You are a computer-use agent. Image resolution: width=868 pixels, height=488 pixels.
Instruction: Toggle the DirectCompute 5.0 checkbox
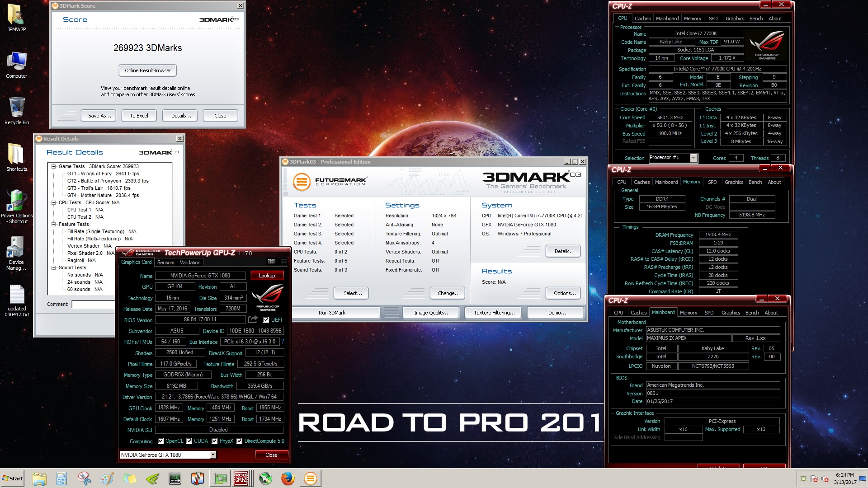[240, 441]
